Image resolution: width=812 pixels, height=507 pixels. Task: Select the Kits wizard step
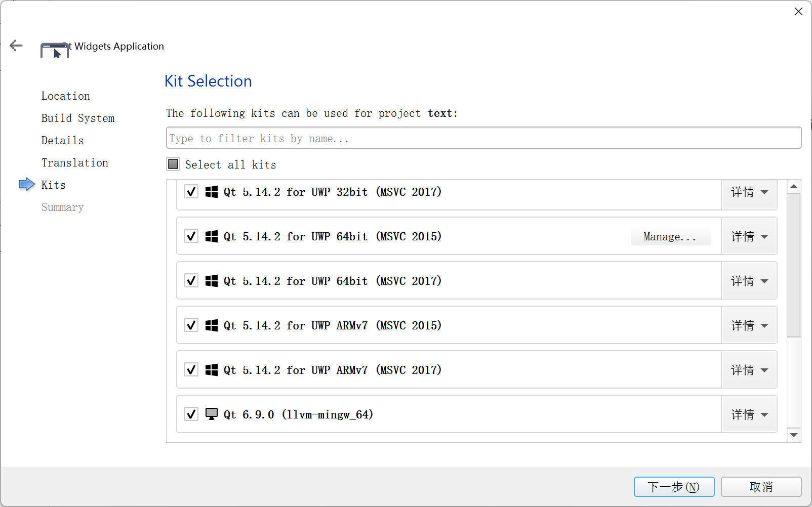click(x=54, y=185)
